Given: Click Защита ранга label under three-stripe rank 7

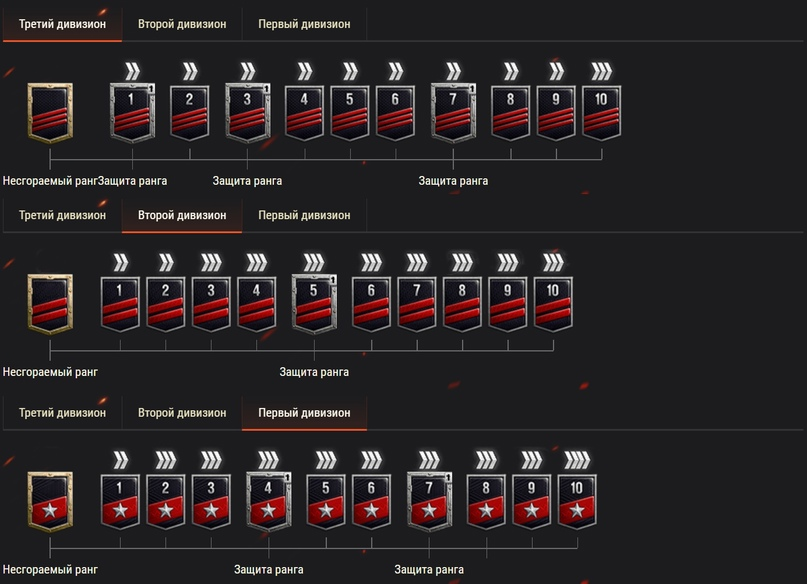Looking at the screenshot, I should coord(453,181).
